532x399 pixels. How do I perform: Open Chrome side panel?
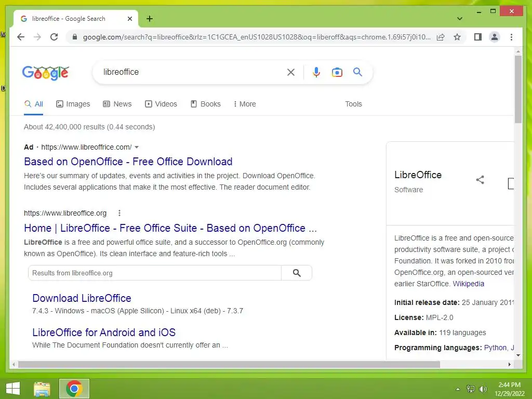click(x=478, y=37)
